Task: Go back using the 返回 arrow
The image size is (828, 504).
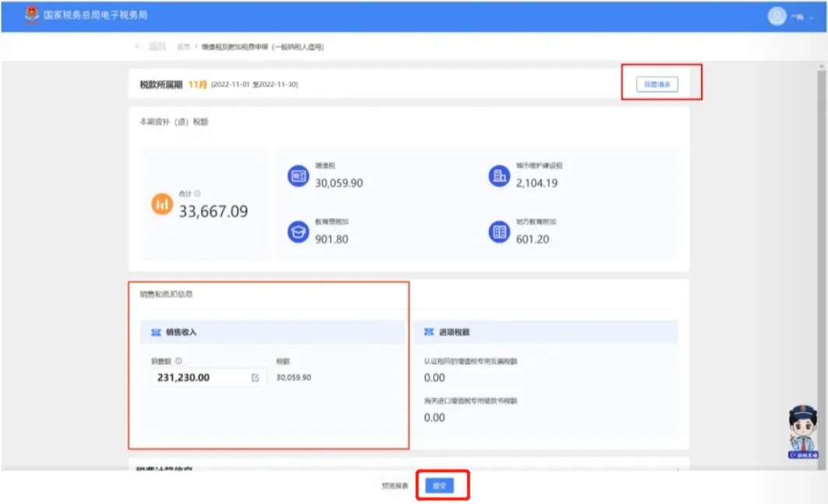Action: (x=139, y=47)
